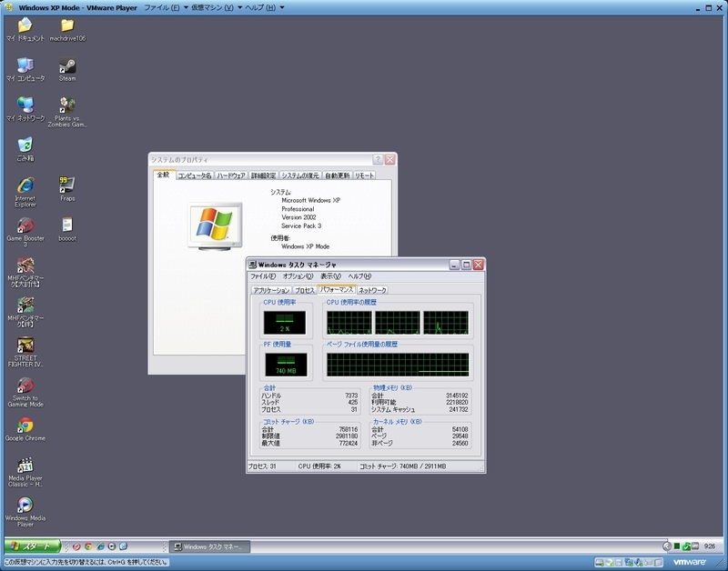This screenshot has height=571, width=728.
Task: Click the スタート button
Action: pyautogui.click(x=33, y=546)
